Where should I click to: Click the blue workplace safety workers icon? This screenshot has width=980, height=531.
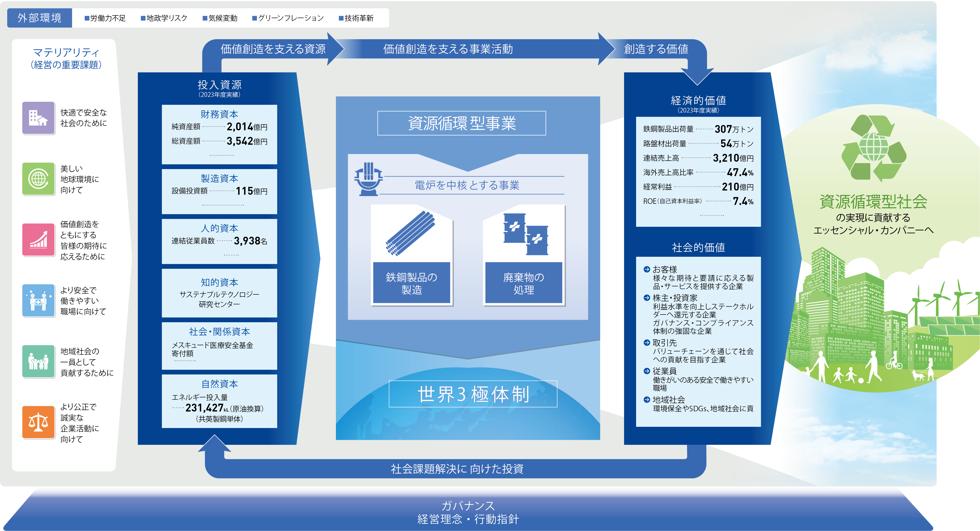pos(38,300)
